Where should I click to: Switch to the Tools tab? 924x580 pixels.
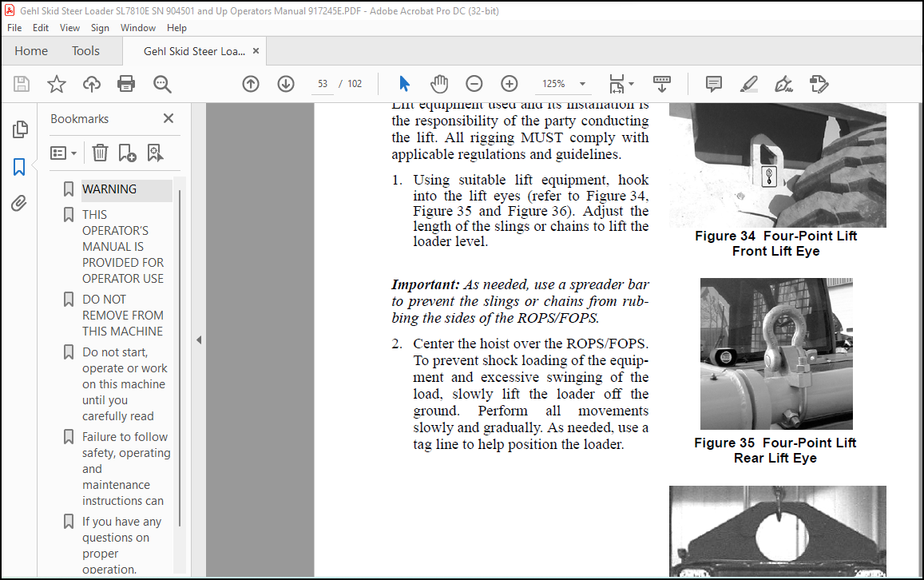click(x=86, y=51)
